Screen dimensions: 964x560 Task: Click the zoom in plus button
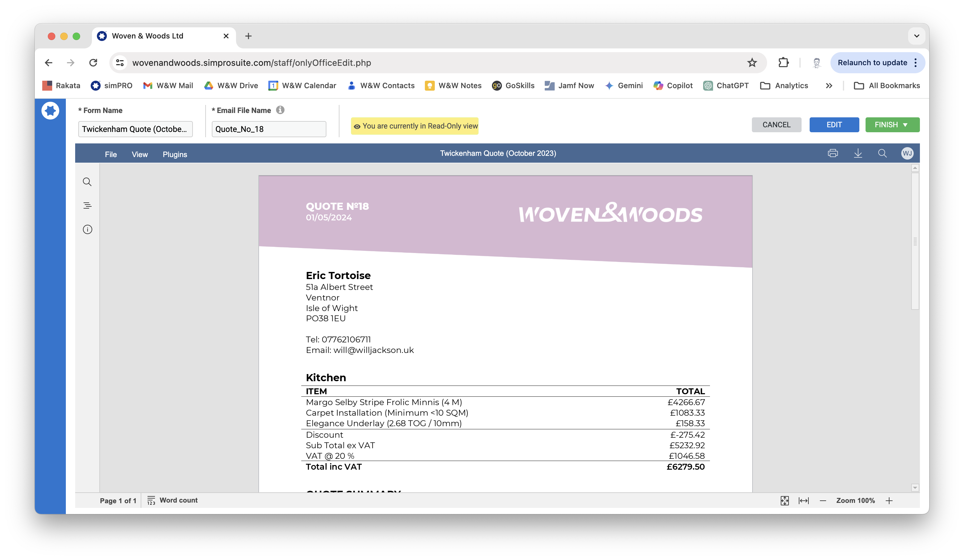coord(889,500)
